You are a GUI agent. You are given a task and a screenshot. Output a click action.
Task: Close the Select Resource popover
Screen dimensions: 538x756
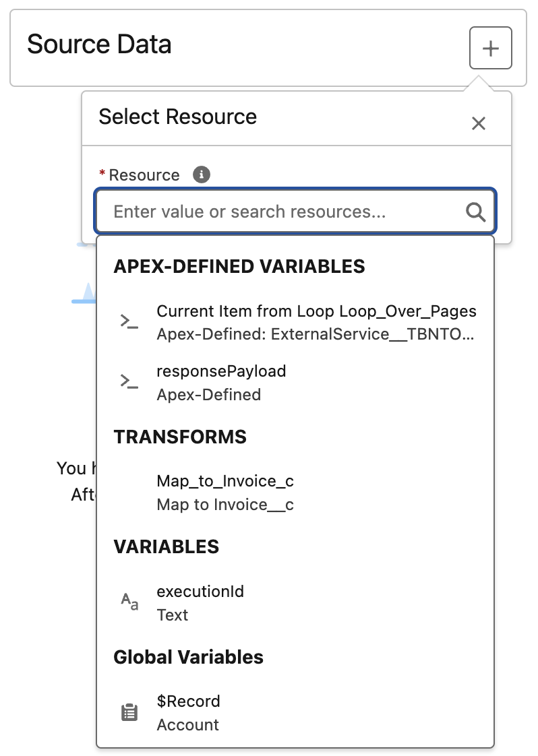(x=478, y=123)
